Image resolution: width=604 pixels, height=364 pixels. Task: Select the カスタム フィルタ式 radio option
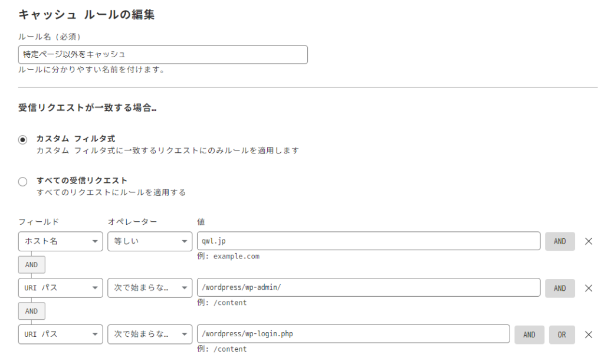click(x=23, y=140)
